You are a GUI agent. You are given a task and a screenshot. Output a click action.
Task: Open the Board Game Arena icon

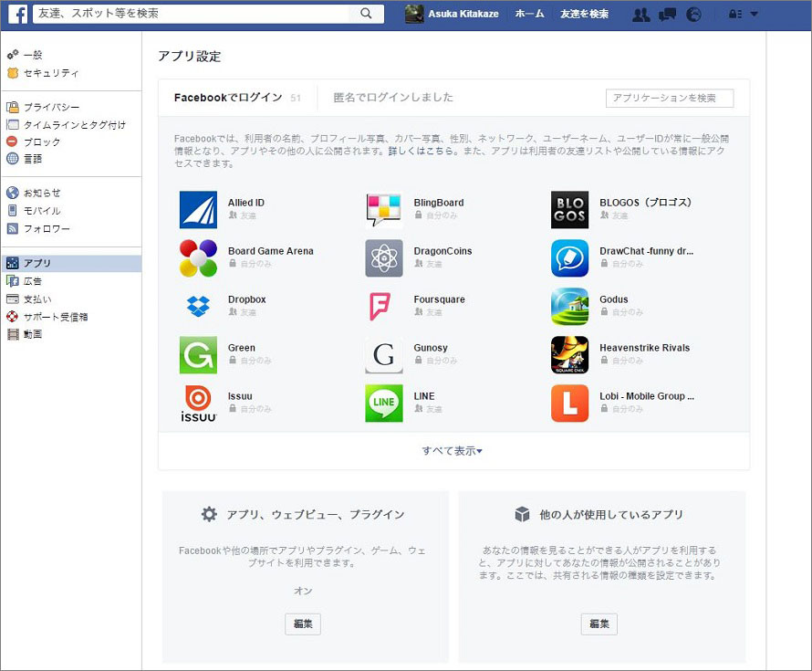point(198,258)
